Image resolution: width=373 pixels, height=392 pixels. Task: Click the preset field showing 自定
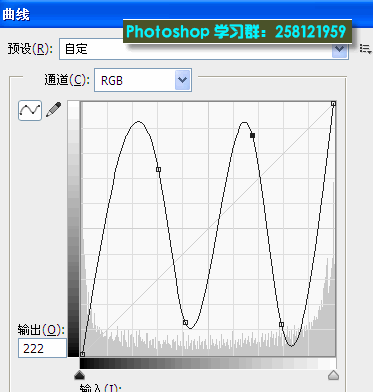204,49
